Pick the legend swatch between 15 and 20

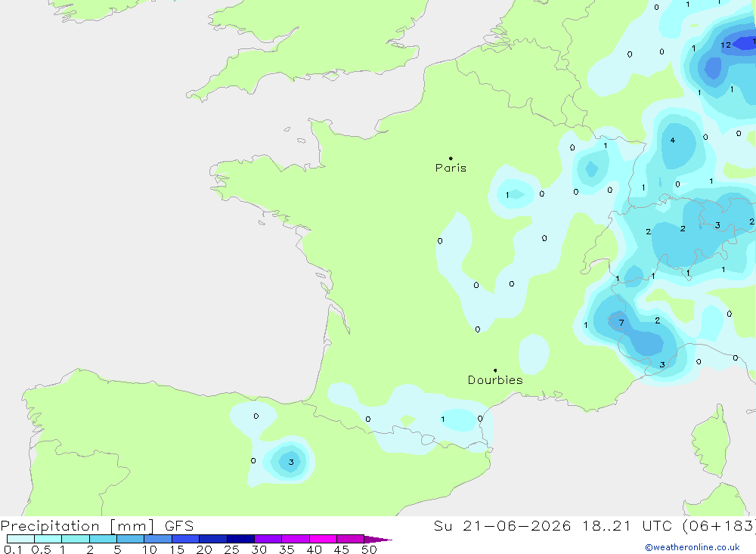pos(186,539)
